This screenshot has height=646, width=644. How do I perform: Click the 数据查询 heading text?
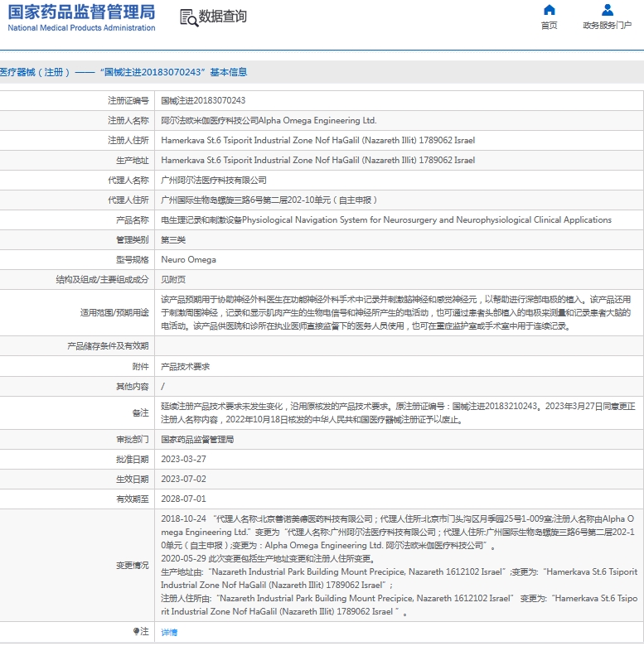pos(223,17)
